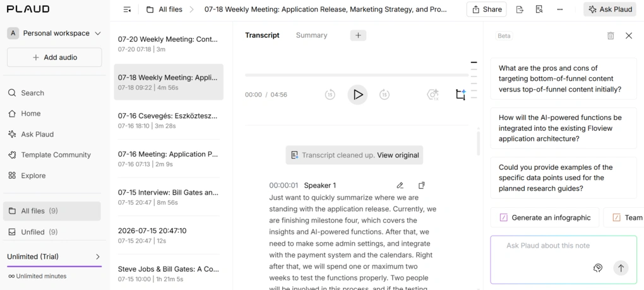Open the 07-16 Csevegés recording
Viewport: 644px width, 290px height.
(169, 120)
